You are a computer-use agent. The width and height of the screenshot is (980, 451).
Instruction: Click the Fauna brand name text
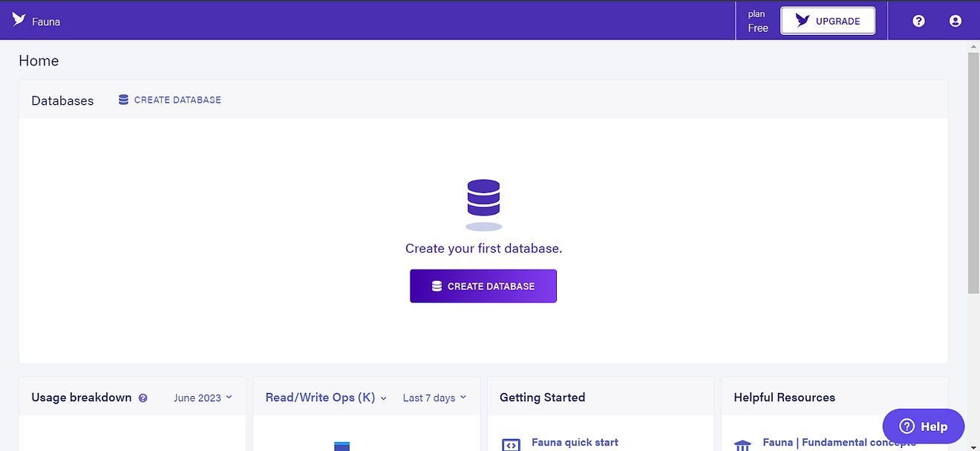coord(46,22)
